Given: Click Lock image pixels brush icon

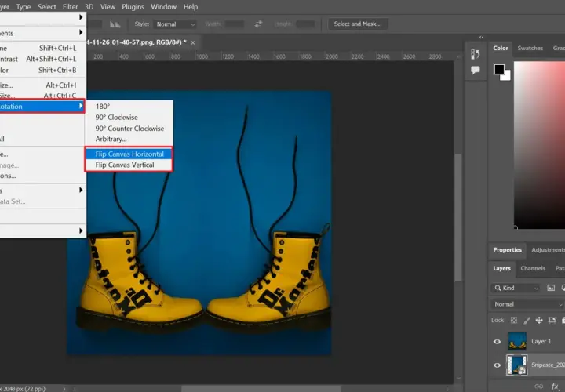Looking at the screenshot, I should click(x=527, y=320).
